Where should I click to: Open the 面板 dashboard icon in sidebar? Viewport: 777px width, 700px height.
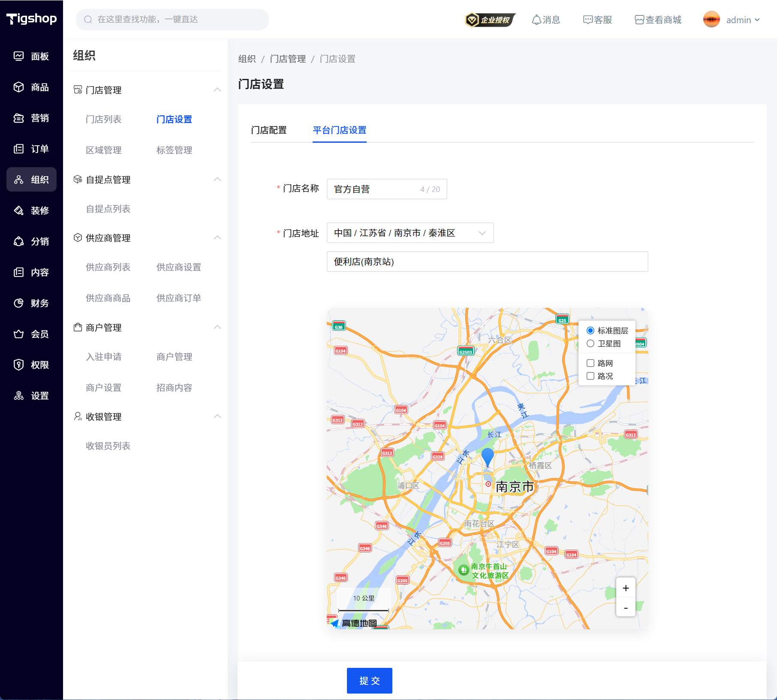(18, 56)
